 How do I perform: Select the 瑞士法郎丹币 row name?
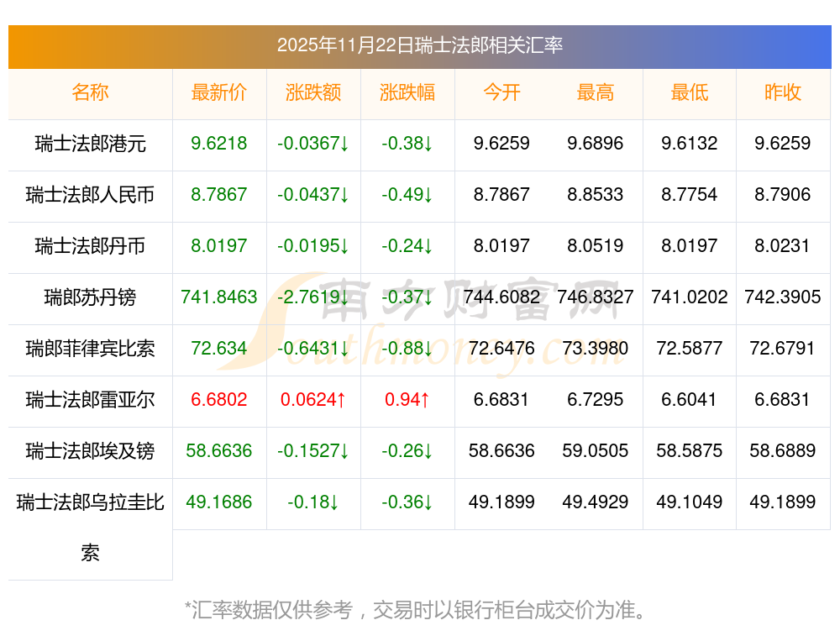point(90,246)
